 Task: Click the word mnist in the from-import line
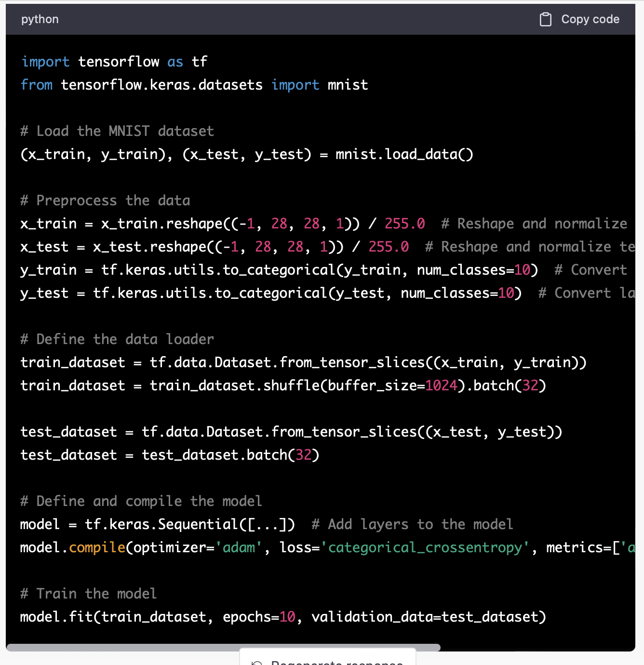(348, 85)
